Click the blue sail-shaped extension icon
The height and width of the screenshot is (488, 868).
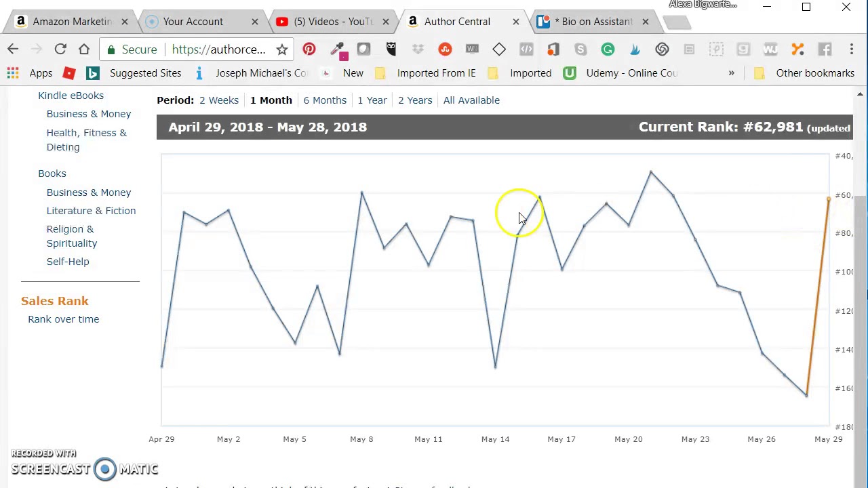tap(635, 49)
